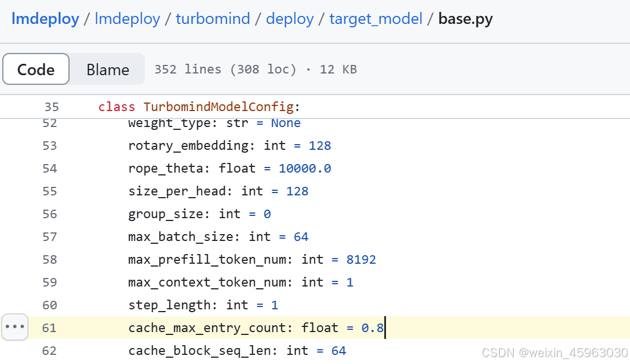Click the TurbomindModelConfig class name
This screenshot has height=364, width=630.
(x=218, y=107)
